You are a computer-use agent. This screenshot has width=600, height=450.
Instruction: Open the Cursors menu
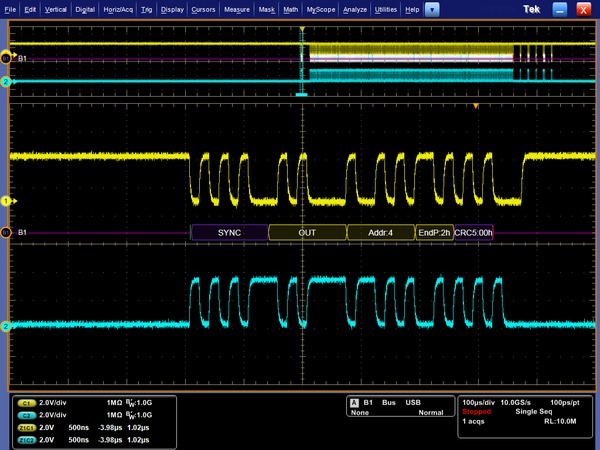pyautogui.click(x=205, y=8)
